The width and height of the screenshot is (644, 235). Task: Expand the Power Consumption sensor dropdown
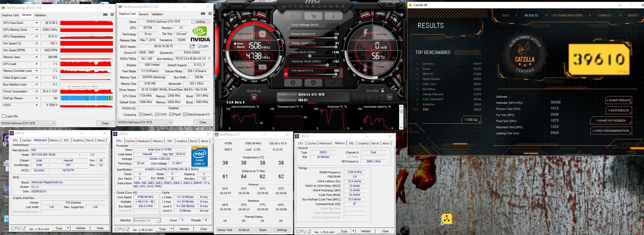pos(37,91)
